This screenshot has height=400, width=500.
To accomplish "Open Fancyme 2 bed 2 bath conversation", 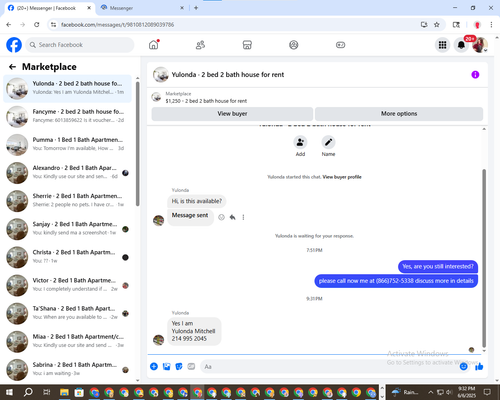I will (68, 116).
